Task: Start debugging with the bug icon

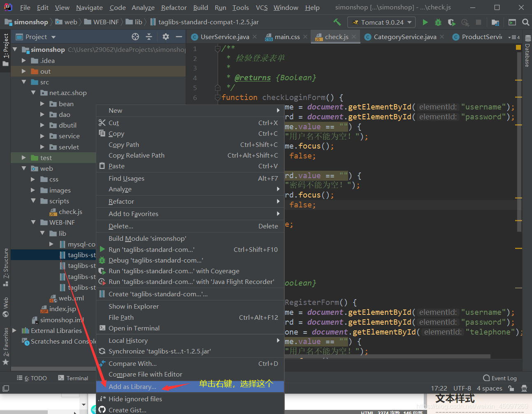Action: [438, 22]
